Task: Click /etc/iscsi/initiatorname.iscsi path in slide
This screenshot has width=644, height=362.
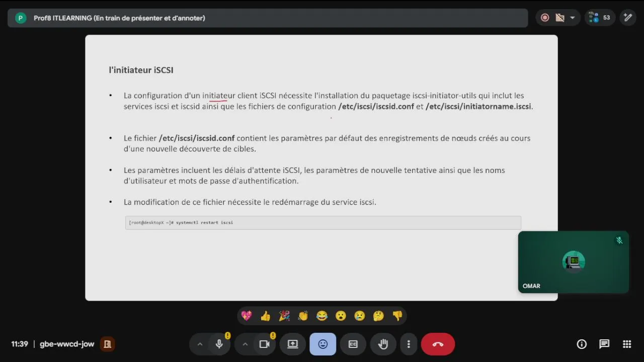Action: coord(478,107)
